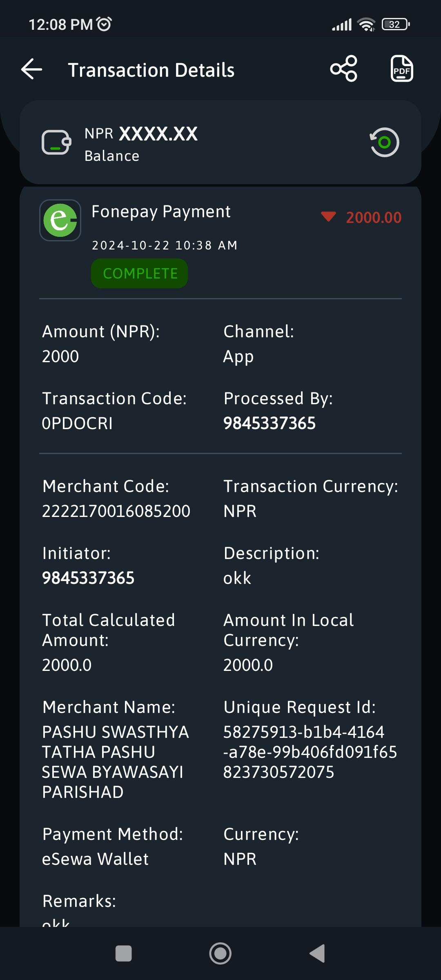This screenshot has width=441, height=980.
Task: Tap the red debit arrow indicator
Action: (x=328, y=216)
